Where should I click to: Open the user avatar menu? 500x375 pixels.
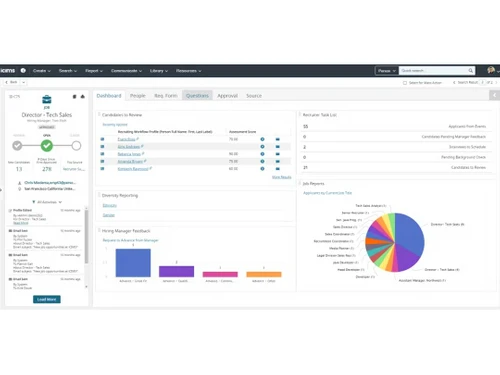pos(491,70)
